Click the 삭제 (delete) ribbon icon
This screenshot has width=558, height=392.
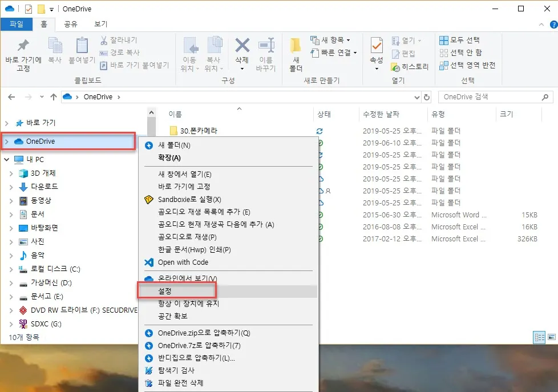coord(242,47)
